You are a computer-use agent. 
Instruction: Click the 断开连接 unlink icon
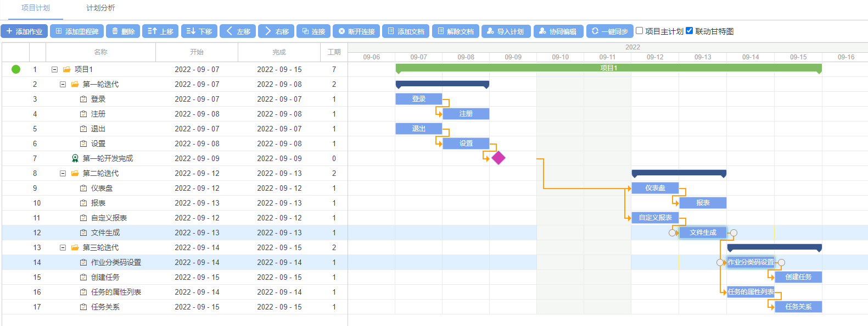[x=341, y=31]
